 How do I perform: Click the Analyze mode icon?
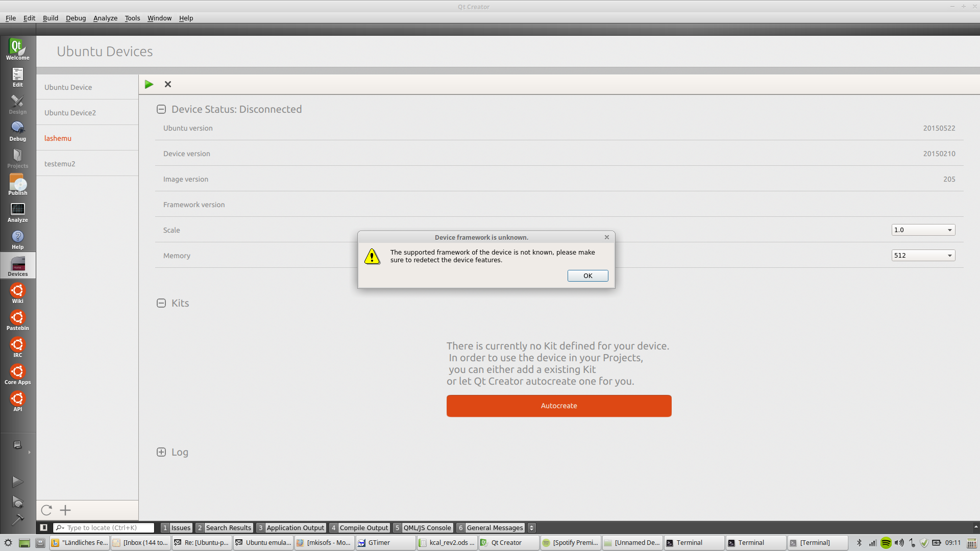coord(17,212)
